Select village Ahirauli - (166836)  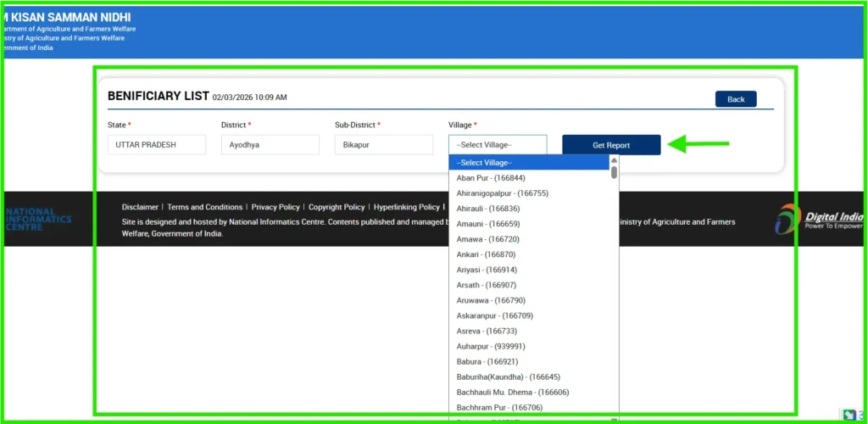pyautogui.click(x=529, y=209)
